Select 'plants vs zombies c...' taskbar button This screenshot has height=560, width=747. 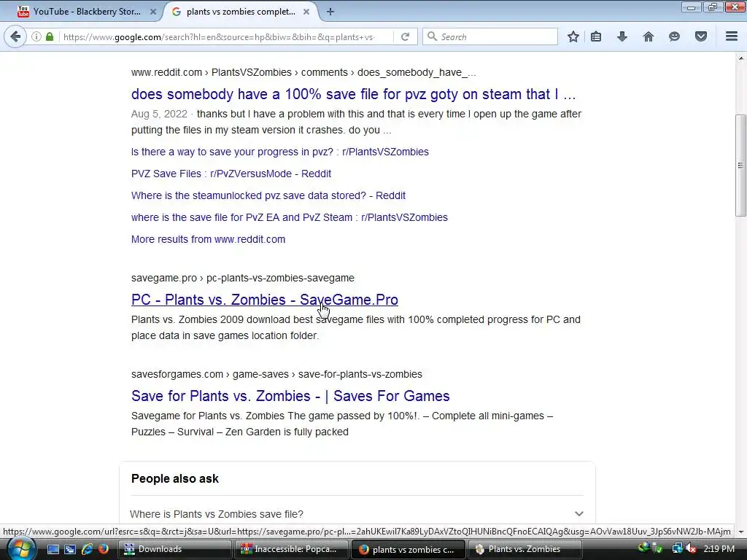(409, 550)
